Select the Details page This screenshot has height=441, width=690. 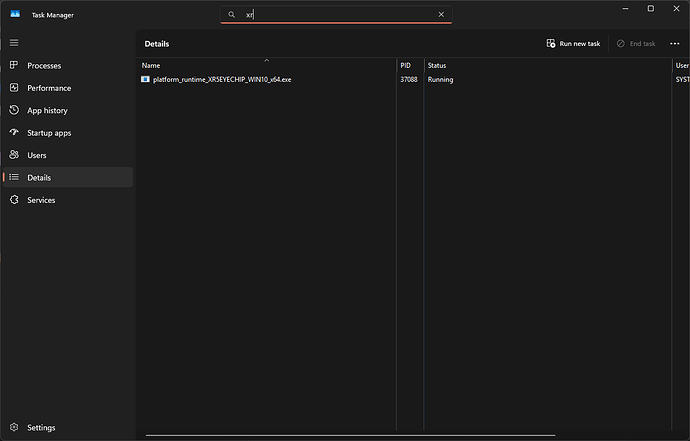tap(68, 177)
